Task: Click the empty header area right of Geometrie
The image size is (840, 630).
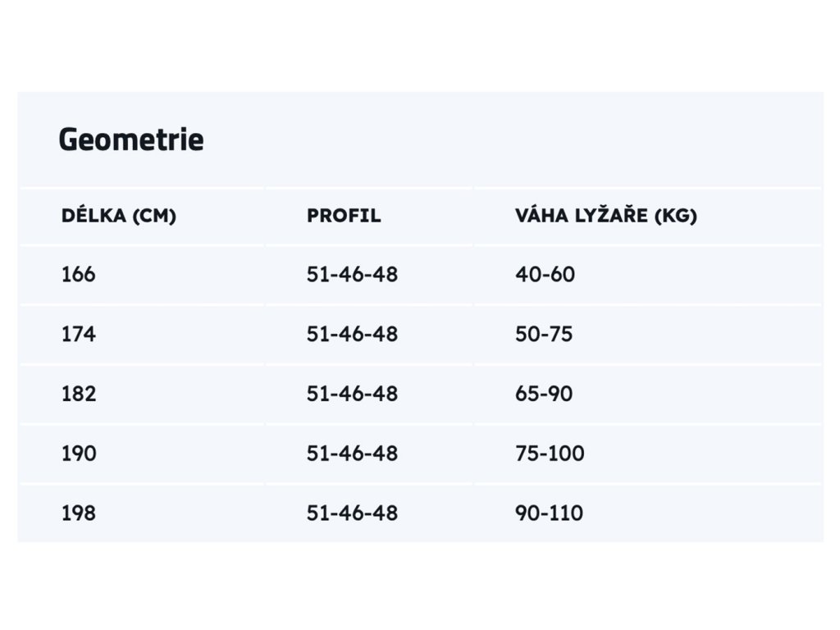Action: 514,139
